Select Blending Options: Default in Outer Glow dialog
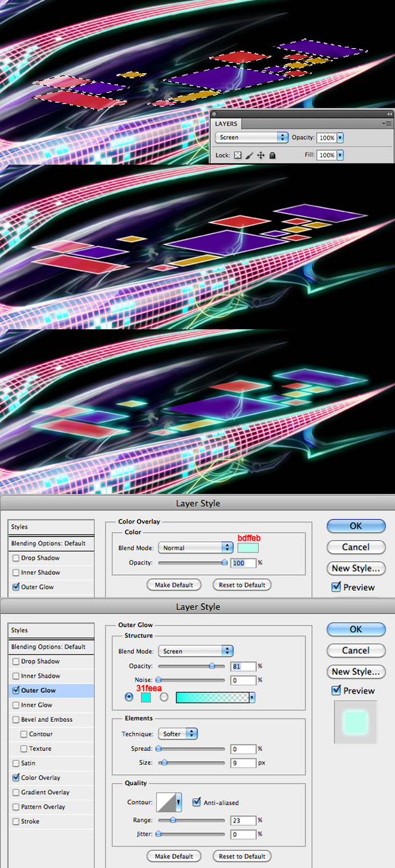Viewport: 395px width, 868px height. point(51,647)
